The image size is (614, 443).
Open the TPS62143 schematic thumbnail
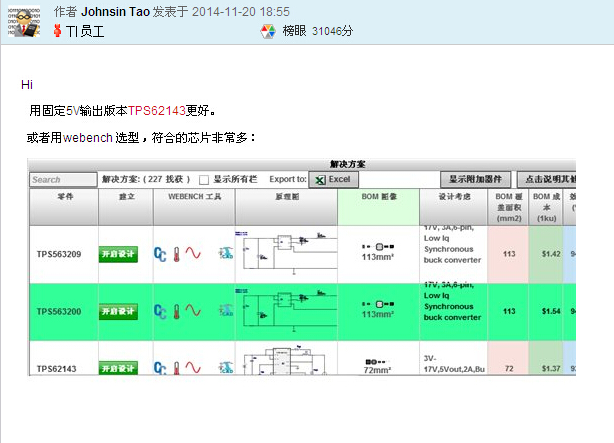(x=286, y=360)
